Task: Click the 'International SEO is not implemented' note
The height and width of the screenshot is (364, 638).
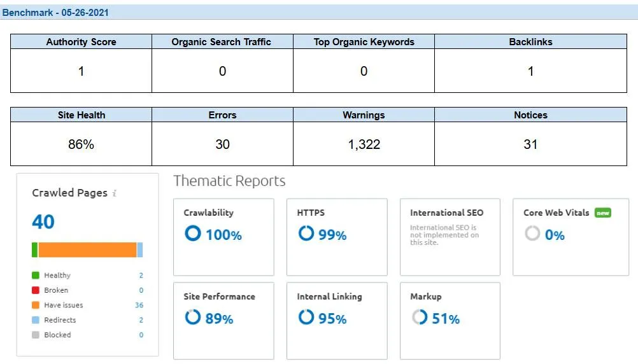Action: 444,235
